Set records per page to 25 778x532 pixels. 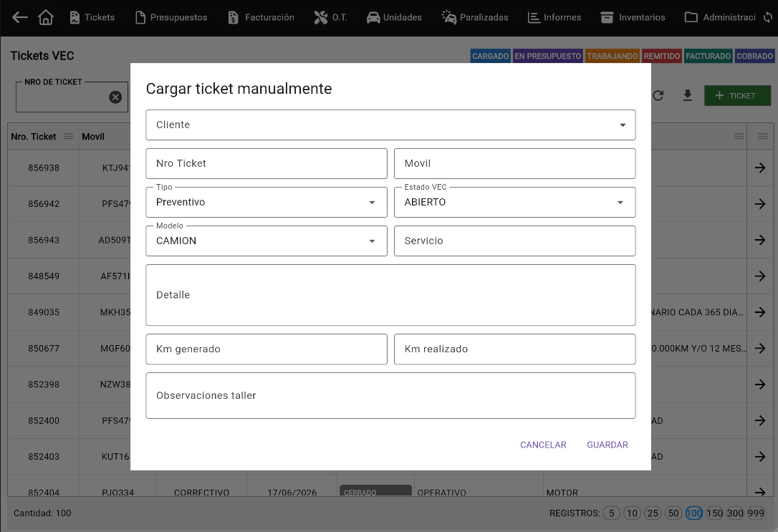(x=653, y=513)
